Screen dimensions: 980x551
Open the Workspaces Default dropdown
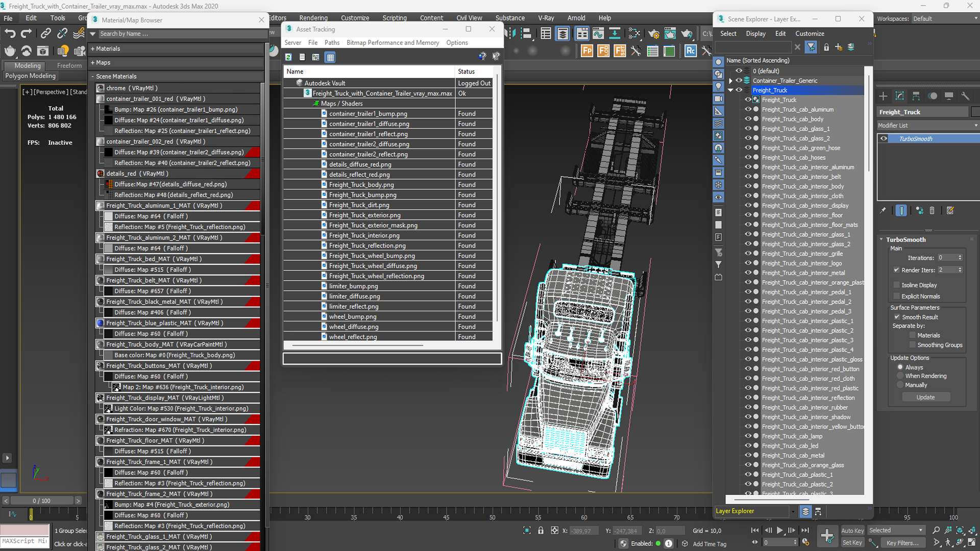pos(945,18)
